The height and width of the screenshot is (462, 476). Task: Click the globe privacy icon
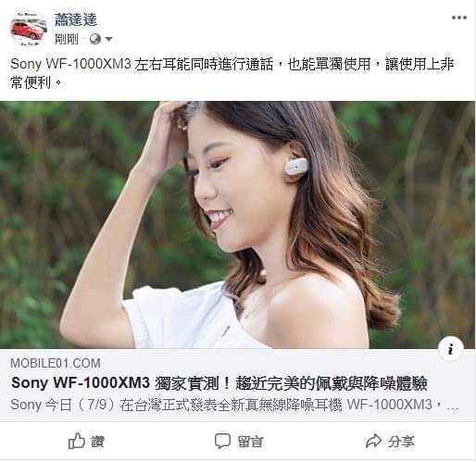tap(95, 39)
